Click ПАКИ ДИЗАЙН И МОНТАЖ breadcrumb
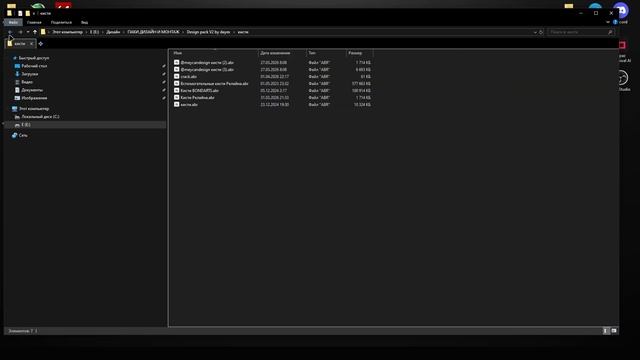The height and width of the screenshot is (360, 640). (153, 32)
